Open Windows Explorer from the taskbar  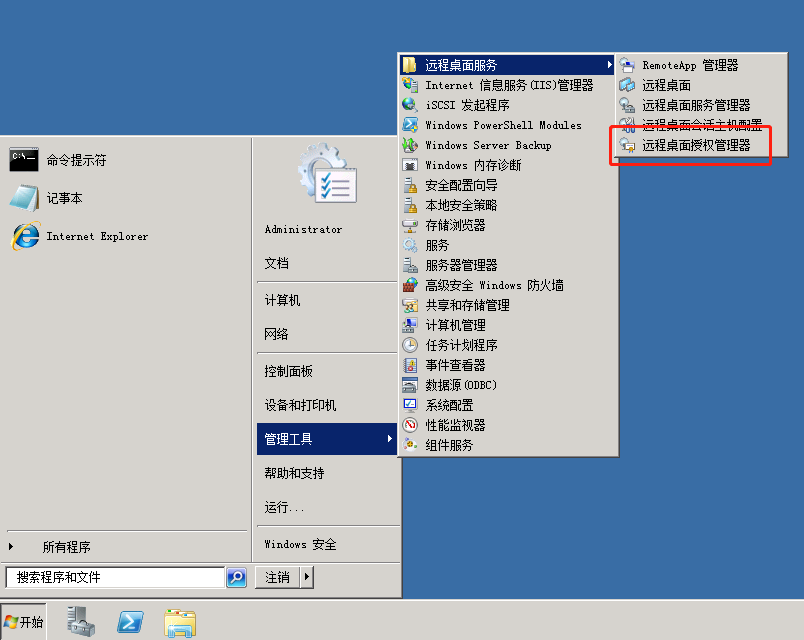[x=180, y=623]
